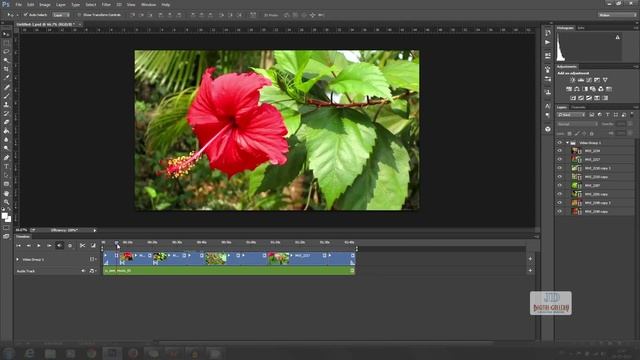Expand Video Group 1 track in timeline

[x=18, y=259]
